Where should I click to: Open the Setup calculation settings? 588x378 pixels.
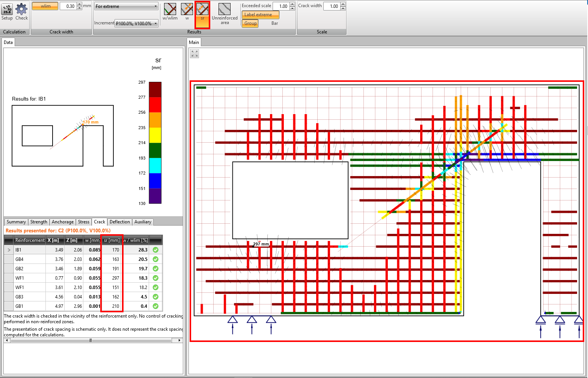coord(7,12)
